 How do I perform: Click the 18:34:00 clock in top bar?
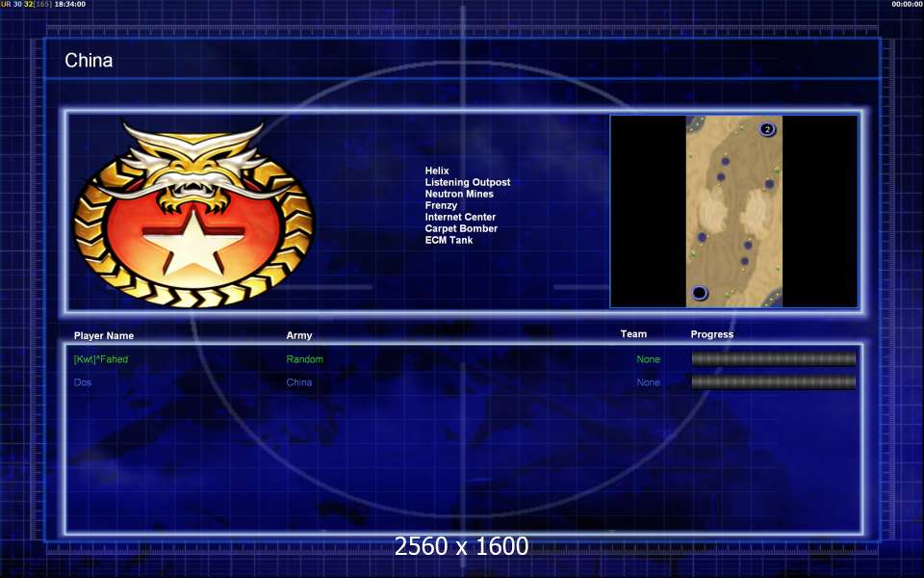click(70, 4)
